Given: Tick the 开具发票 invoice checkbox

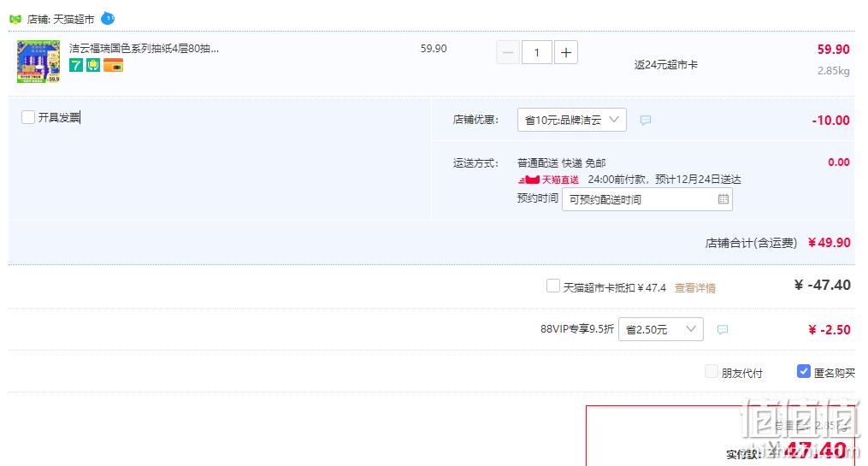Looking at the screenshot, I should (28, 117).
